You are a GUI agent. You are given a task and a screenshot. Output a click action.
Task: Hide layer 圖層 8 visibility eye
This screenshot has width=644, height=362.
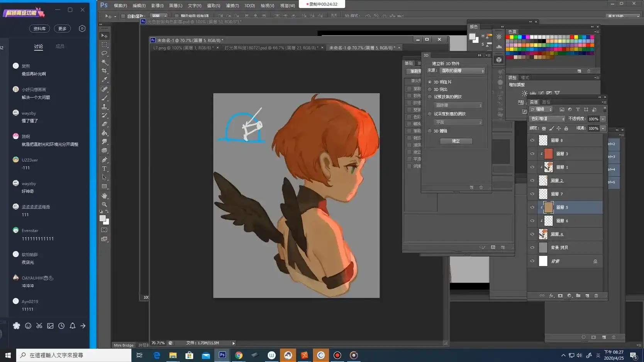click(532, 140)
